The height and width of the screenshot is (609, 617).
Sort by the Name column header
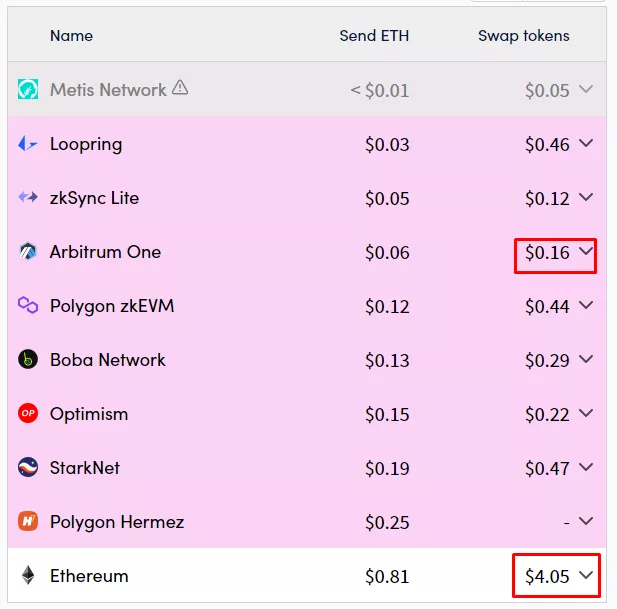pyautogui.click(x=71, y=36)
